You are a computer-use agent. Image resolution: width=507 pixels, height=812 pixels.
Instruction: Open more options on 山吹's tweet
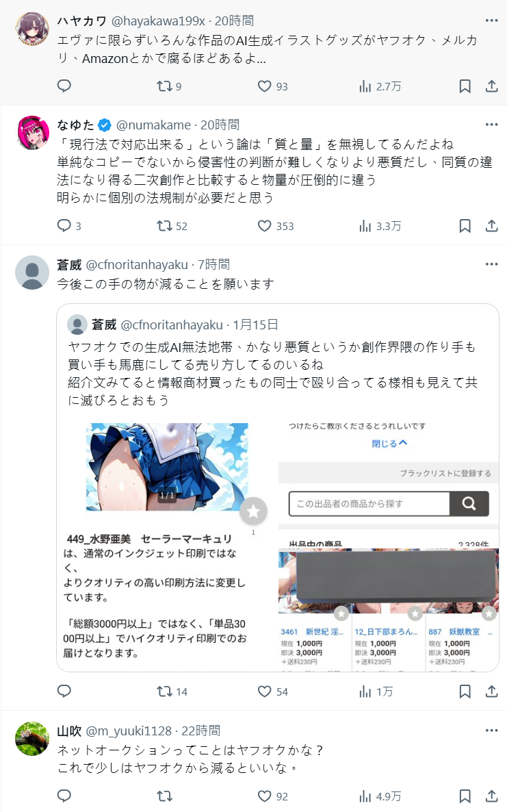[x=491, y=731]
